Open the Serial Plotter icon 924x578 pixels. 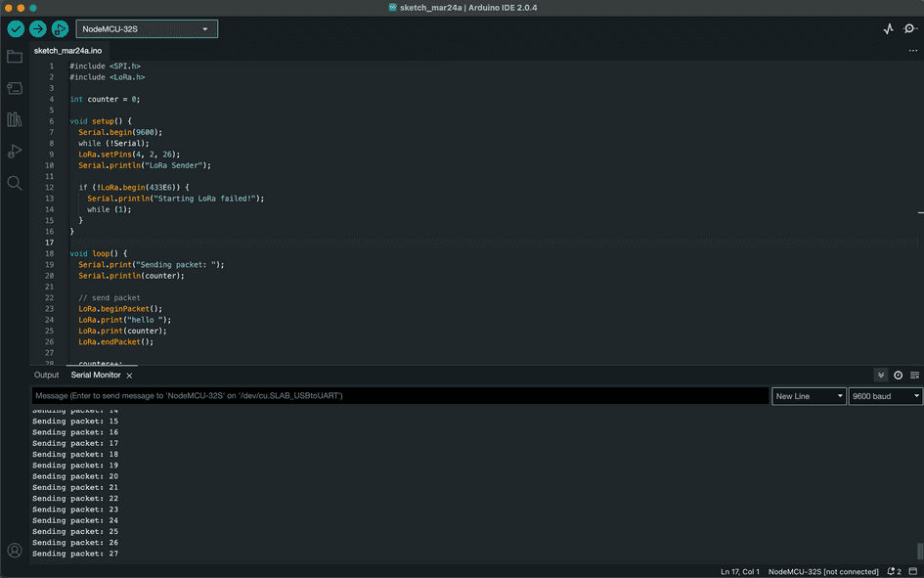(888, 29)
